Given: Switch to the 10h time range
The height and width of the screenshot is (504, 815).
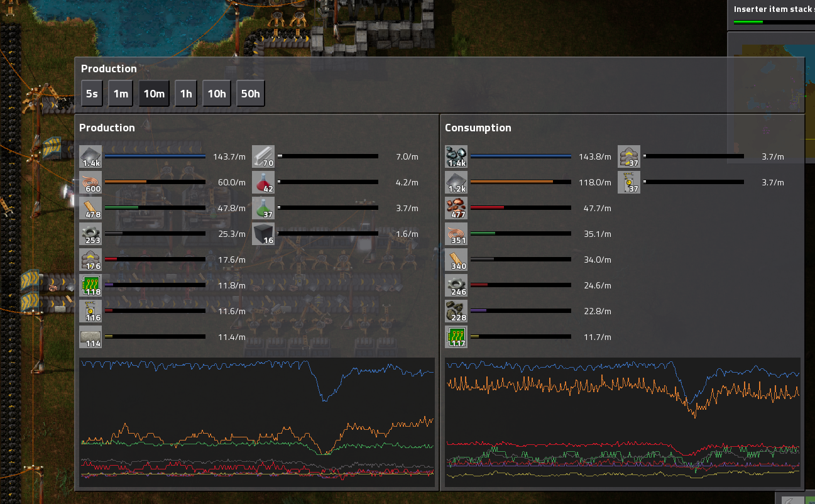Looking at the screenshot, I should click(217, 94).
